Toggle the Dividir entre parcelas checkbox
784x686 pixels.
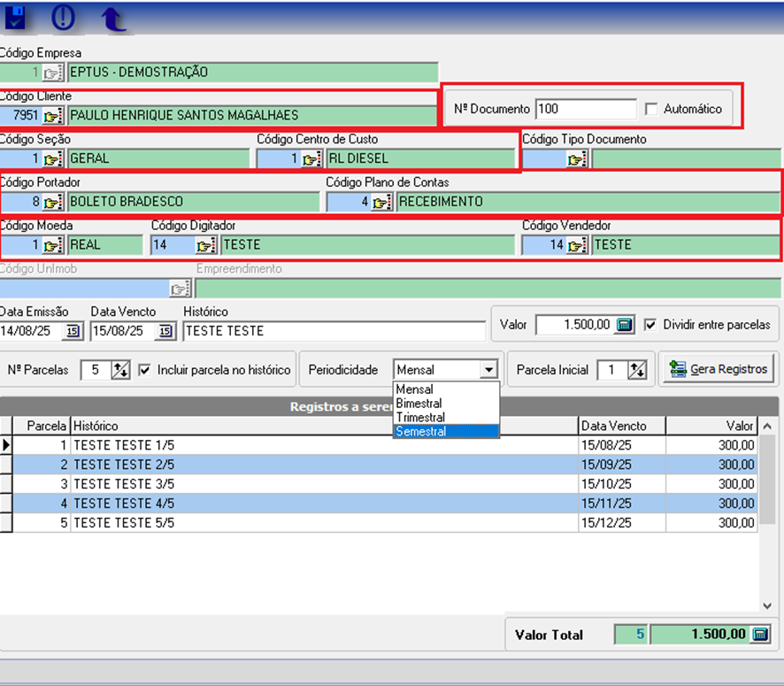(x=650, y=325)
